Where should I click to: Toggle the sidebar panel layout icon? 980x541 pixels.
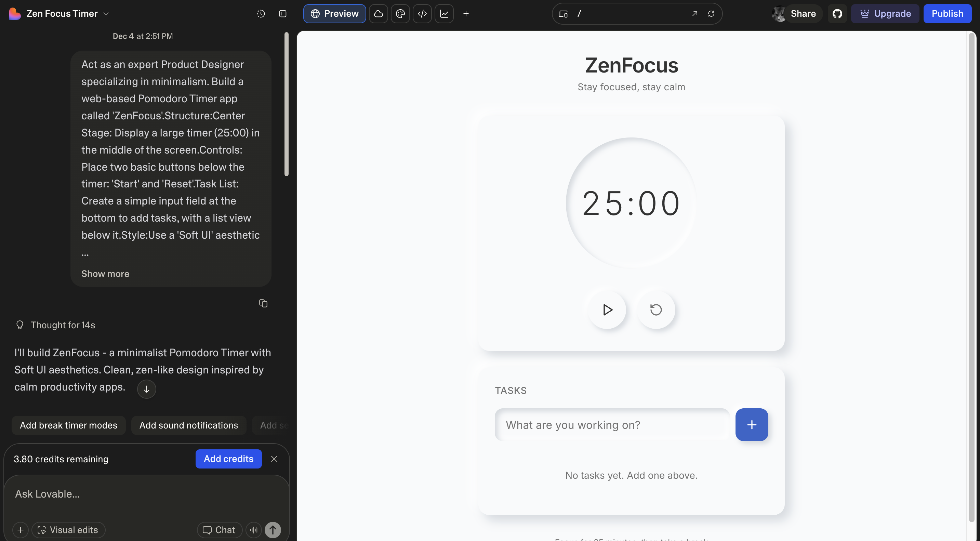[283, 14]
